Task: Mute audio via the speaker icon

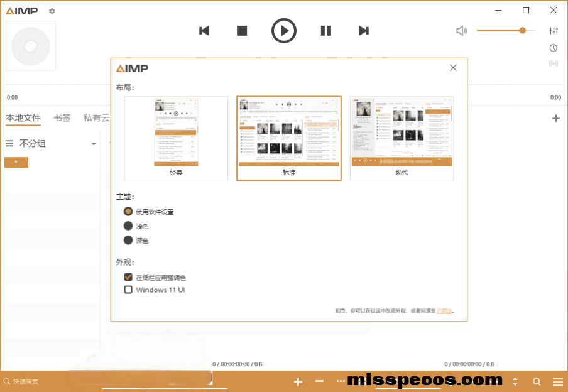Action: pyautogui.click(x=461, y=31)
